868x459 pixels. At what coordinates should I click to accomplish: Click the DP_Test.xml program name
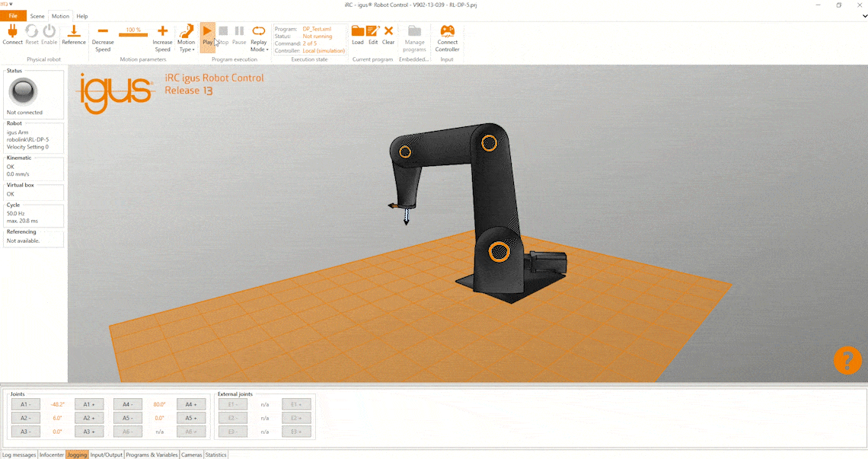click(317, 29)
